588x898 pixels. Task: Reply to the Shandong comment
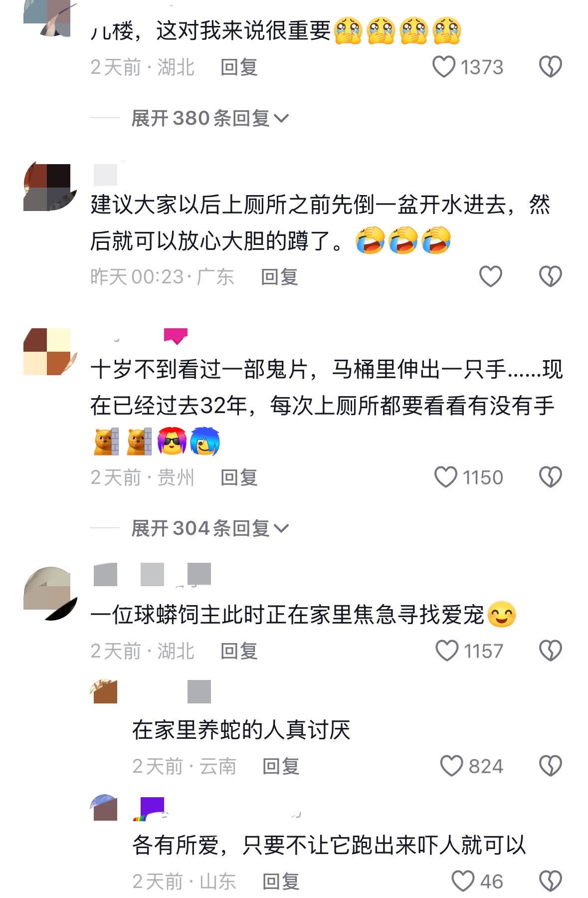(x=281, y=882)
